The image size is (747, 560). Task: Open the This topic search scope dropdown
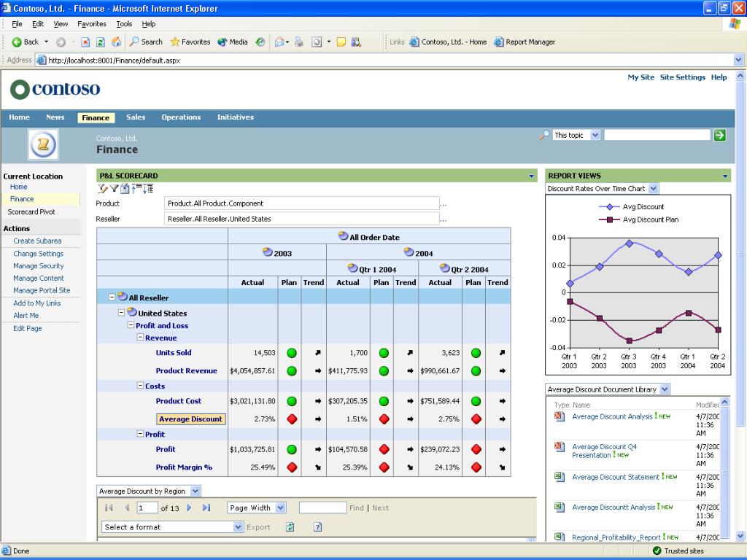pos(595,135)
